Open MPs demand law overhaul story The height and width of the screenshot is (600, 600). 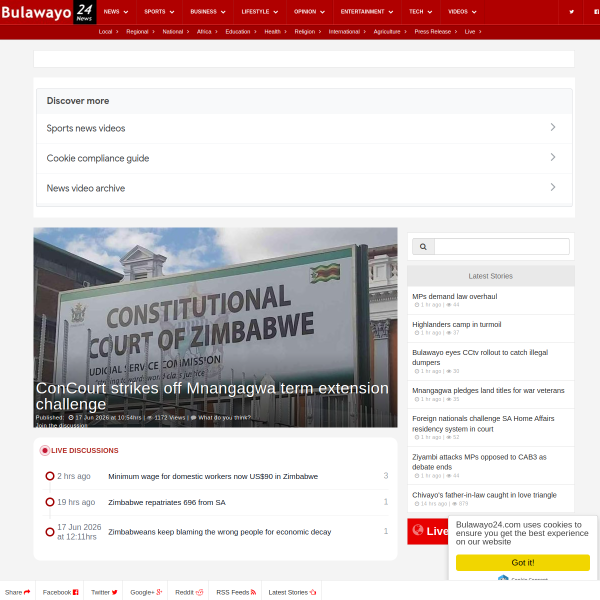pyautogui.click(x=455, y=297)
